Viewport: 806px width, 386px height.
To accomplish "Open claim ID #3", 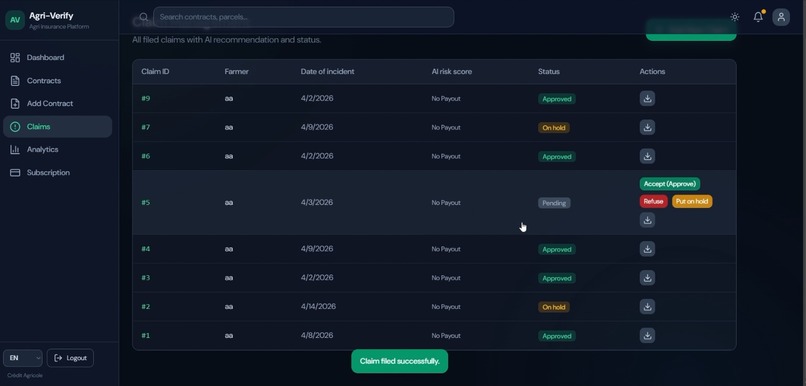I will (x=145, y=278).
